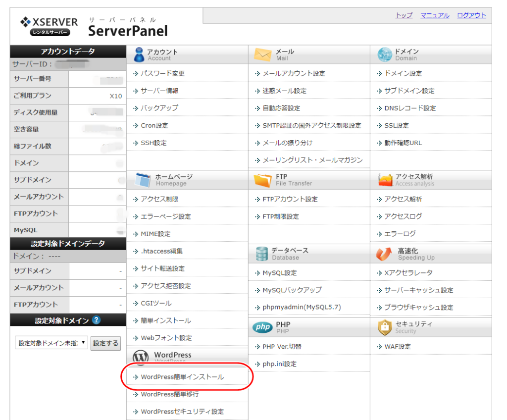Screen dimensions: 507x420
Task: Open Cron設定
Action: tap(154, 125)
